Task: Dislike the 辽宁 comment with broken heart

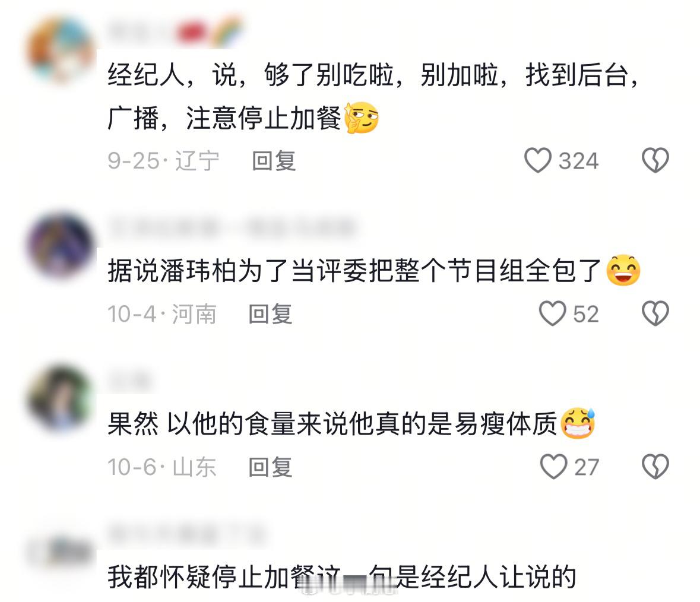Action: [x=655, y=160]
